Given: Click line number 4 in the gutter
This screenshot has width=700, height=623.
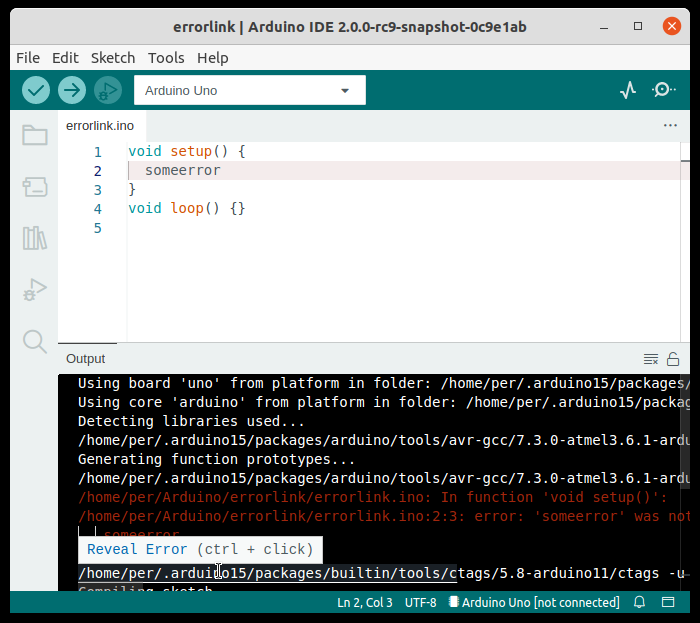Looking at the screenshot, I should [x=98, y=209].
